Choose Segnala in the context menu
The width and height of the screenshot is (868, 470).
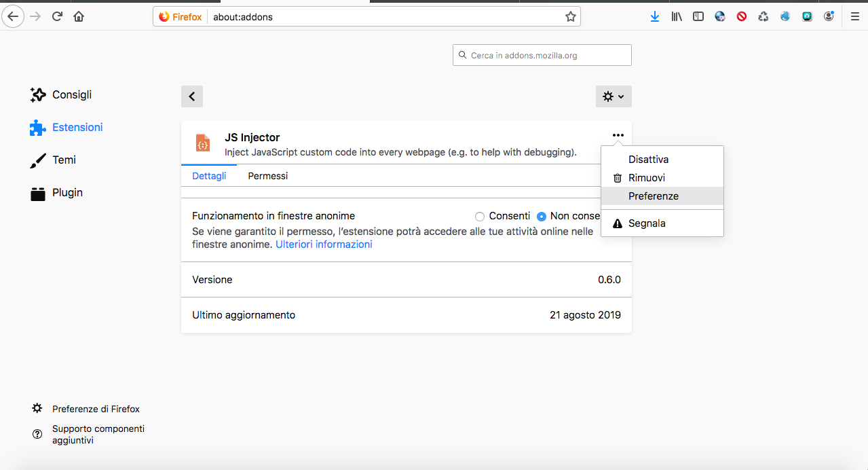tap(662, 223)
